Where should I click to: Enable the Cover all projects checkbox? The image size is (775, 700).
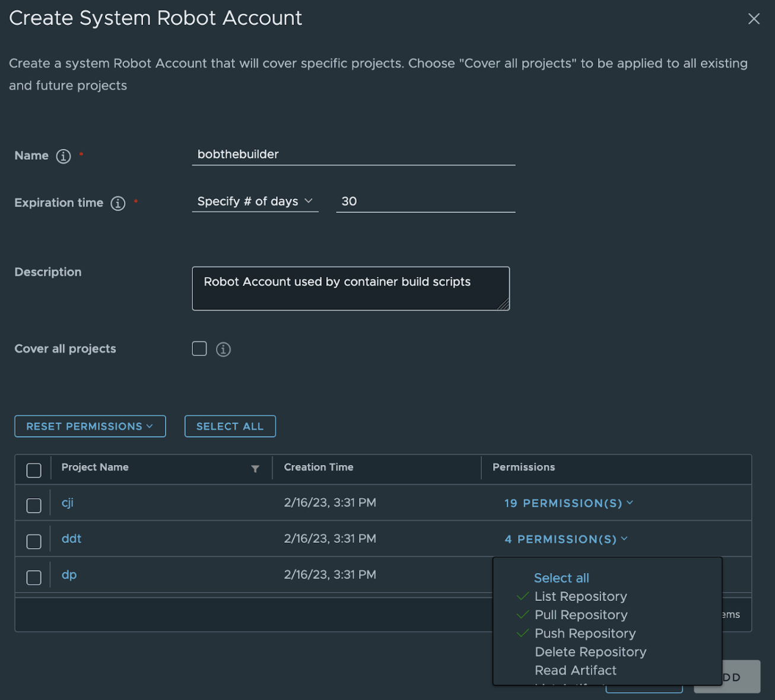(x=199, y=349)
